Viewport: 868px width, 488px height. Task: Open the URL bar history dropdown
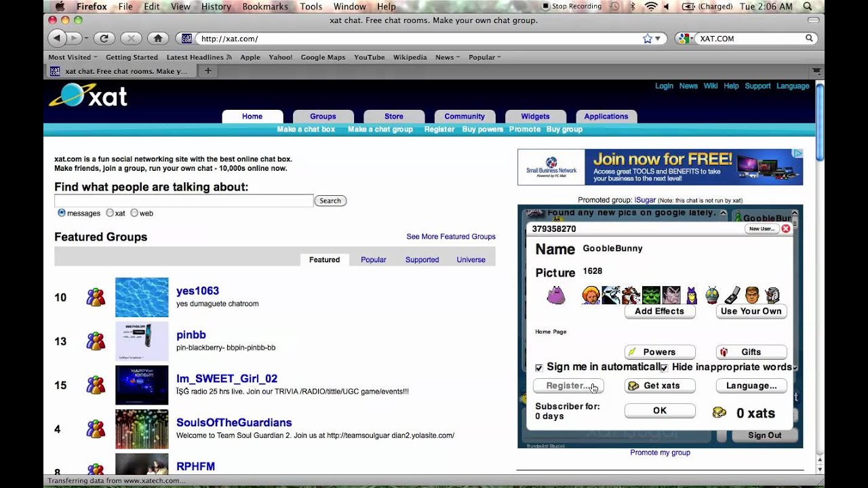(x=658, y=39)
